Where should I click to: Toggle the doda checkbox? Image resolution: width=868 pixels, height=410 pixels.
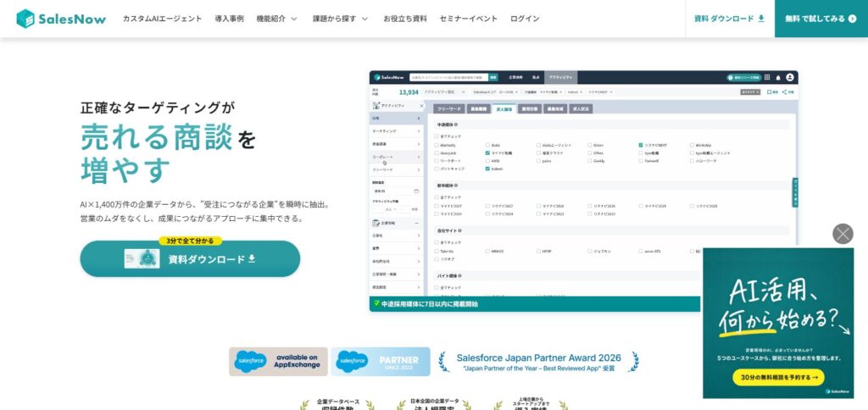coord(487,145)
